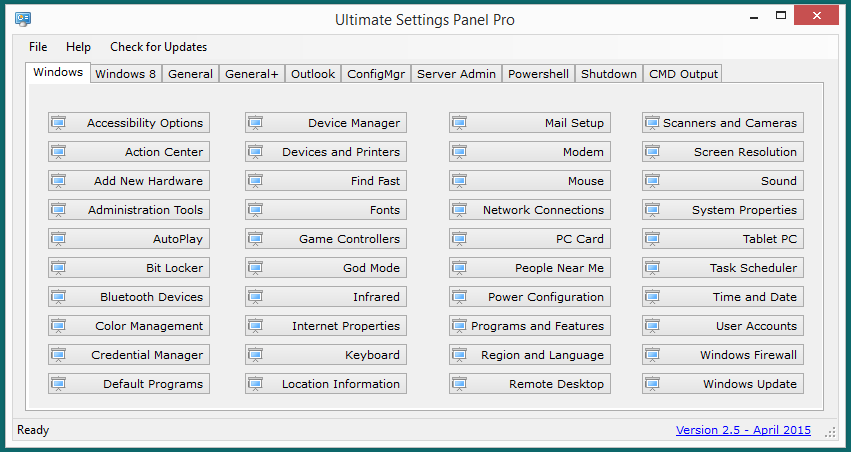Click the application icon in title bar
Screen dimensions: 851x452
pos(23,19)
